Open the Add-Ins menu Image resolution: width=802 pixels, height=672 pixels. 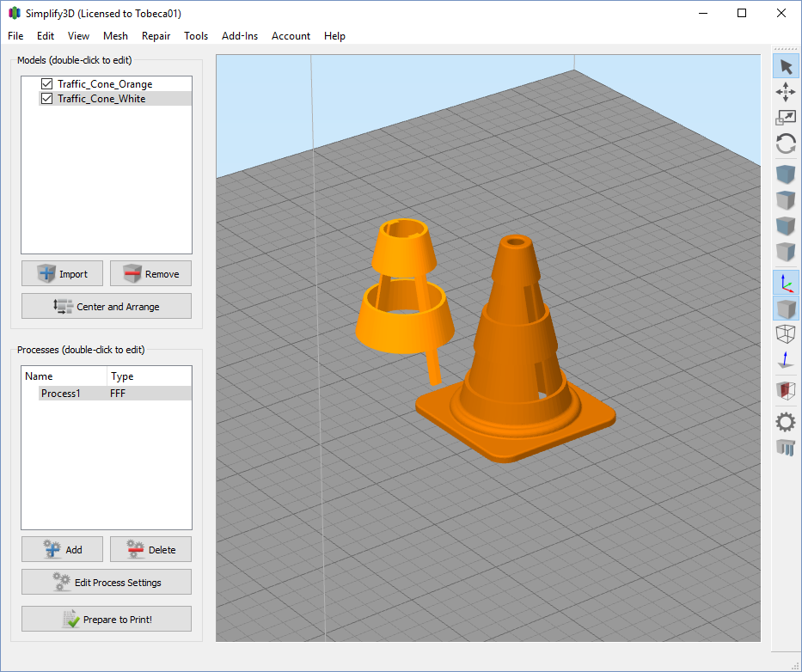(x=240, y=36)
